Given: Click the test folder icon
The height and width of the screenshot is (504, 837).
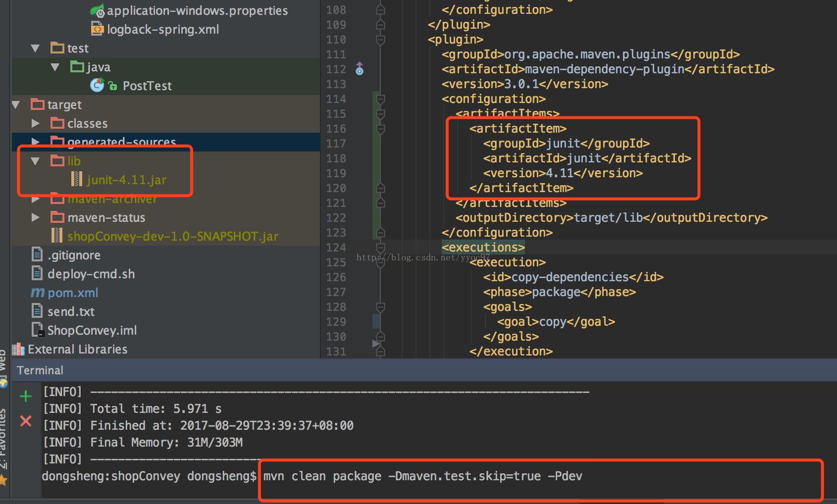Looking at the screenshot, I should click(x=57, y=48).
